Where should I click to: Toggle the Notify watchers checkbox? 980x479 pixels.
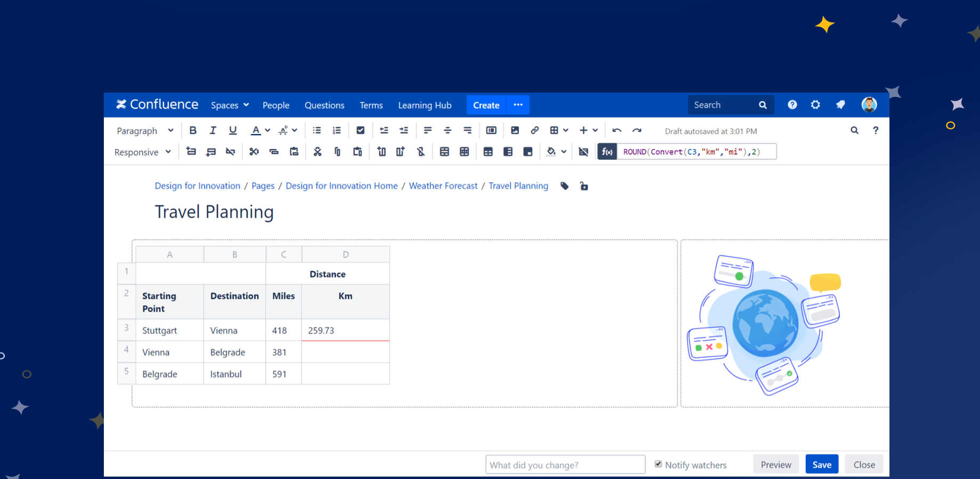[658, 464]
